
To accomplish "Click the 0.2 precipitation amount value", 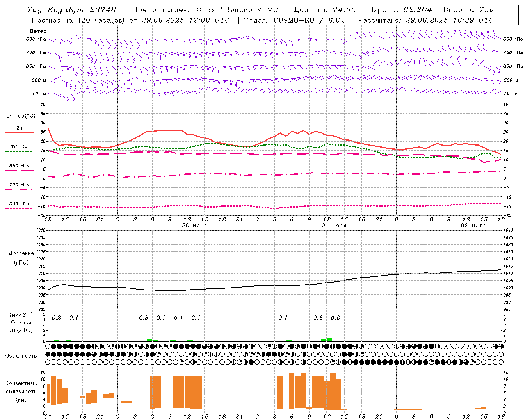I will [x=57, y=317].
